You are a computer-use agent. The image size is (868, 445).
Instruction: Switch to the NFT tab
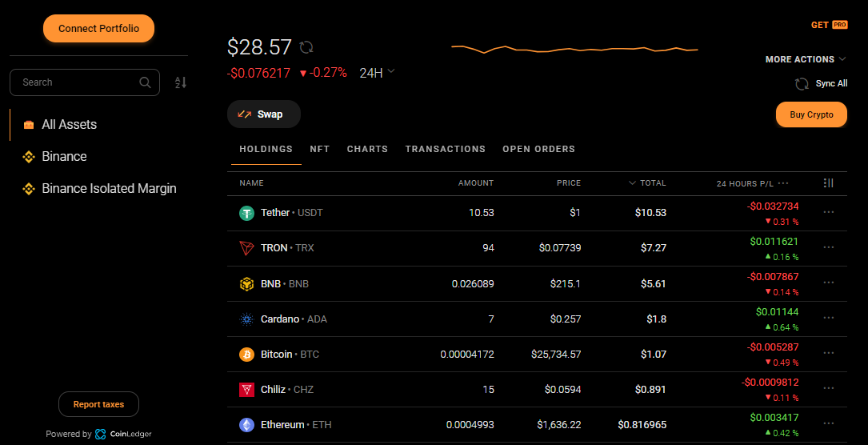click(320, 149)
